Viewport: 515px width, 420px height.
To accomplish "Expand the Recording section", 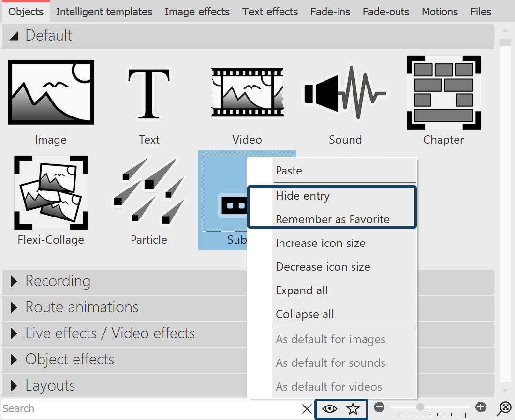I will point(57,281).
